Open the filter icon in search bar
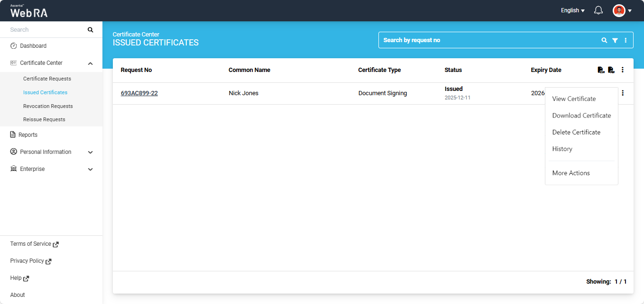This screenshot has height=304, width=644. point(615,41)
